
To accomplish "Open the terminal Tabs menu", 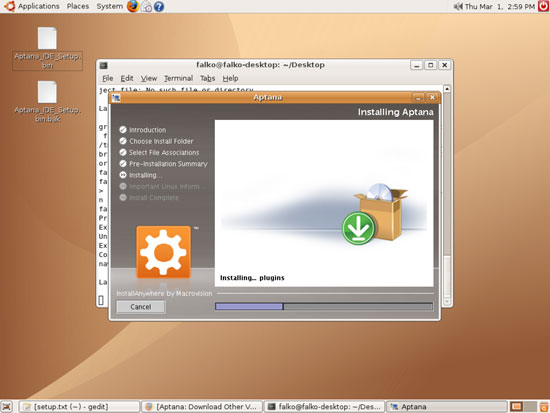I will pos(207,78).
